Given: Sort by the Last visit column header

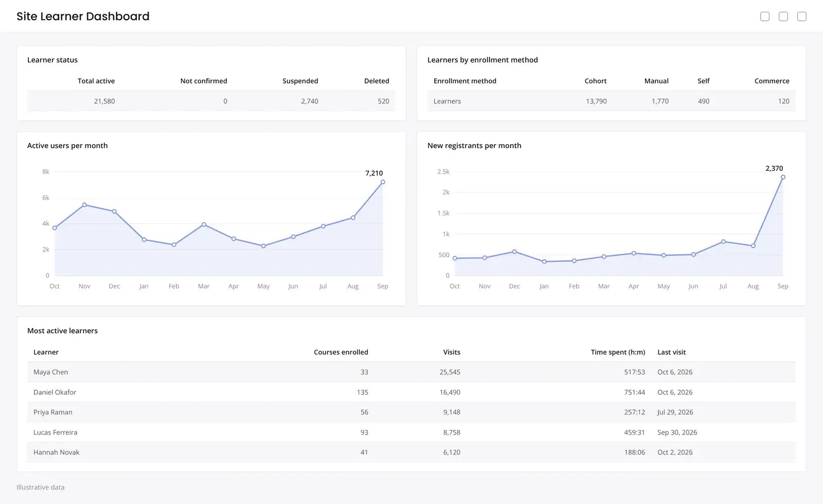Looking at the screenshot, I should [x=671, y=352].
